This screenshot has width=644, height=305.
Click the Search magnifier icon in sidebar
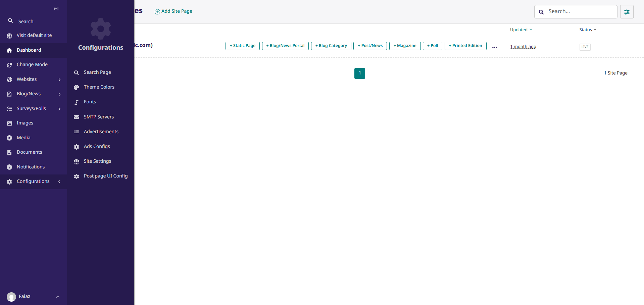click(10, 21)
